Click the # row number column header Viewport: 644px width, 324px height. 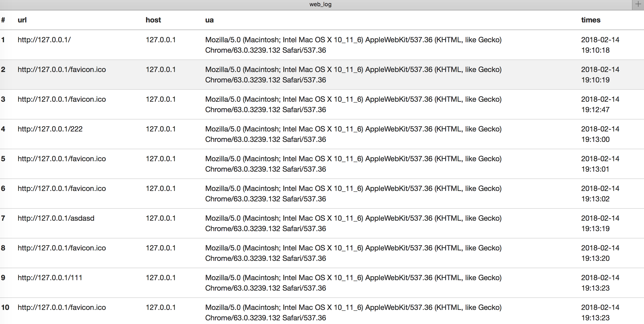click(x=3, y=20)
